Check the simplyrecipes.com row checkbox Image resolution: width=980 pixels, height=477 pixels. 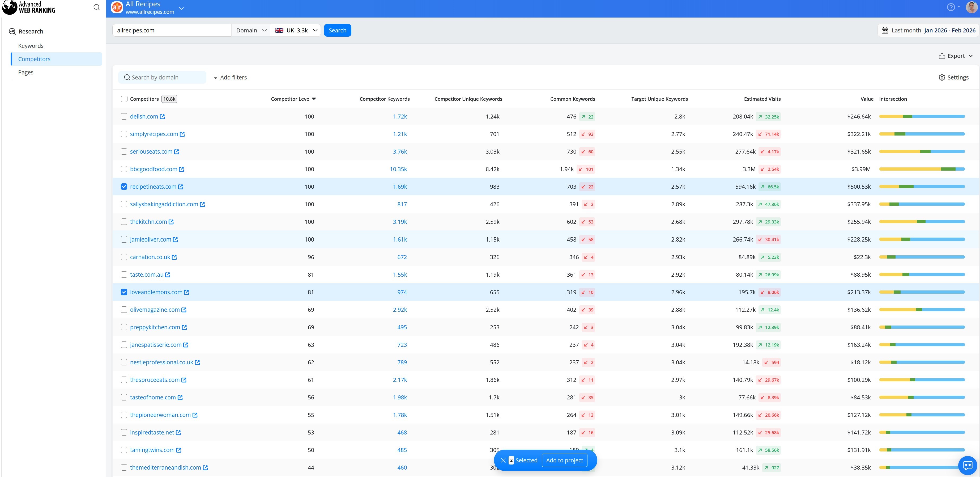point(124,134)
